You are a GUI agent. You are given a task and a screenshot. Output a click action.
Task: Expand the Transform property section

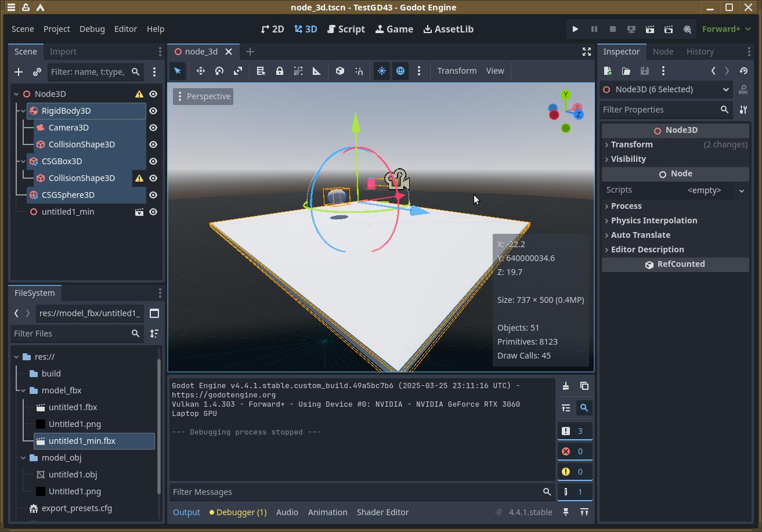coord(631,144)
